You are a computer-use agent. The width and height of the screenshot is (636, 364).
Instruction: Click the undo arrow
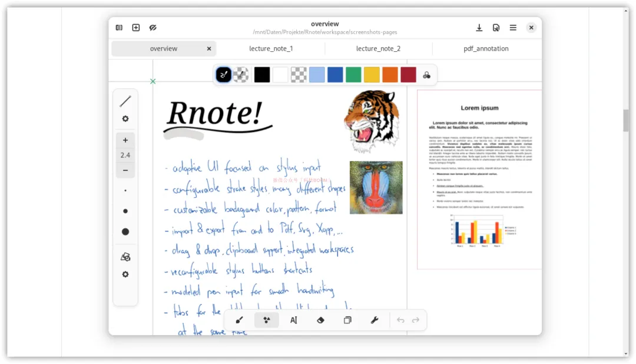point(401,320)
